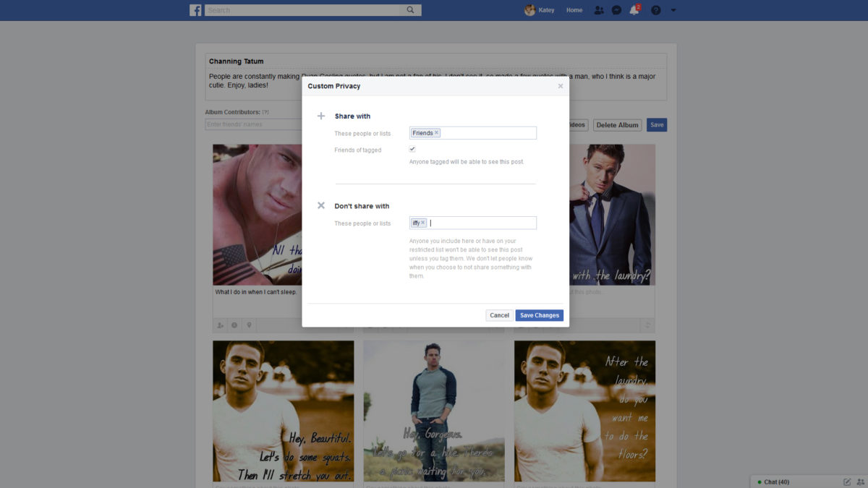
Task: Go to Home in the top bar
Action: coord(574,10)
